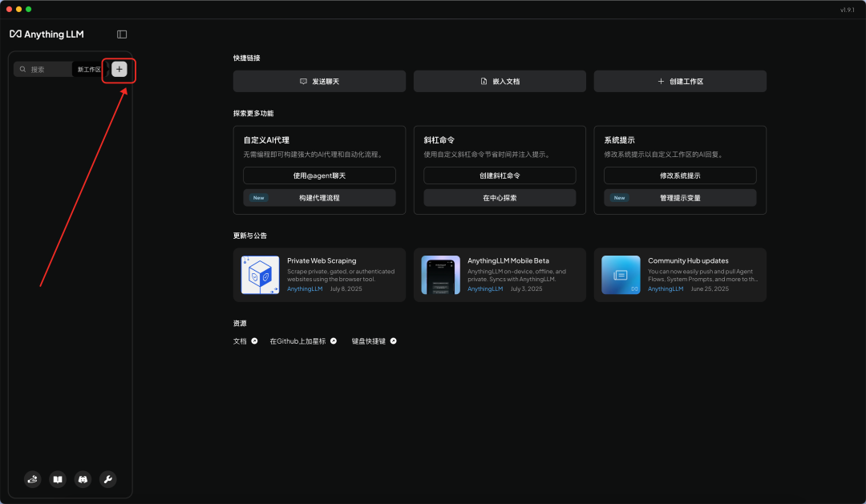Click AnythingLLM author link dated July 3

coord(485,288)
